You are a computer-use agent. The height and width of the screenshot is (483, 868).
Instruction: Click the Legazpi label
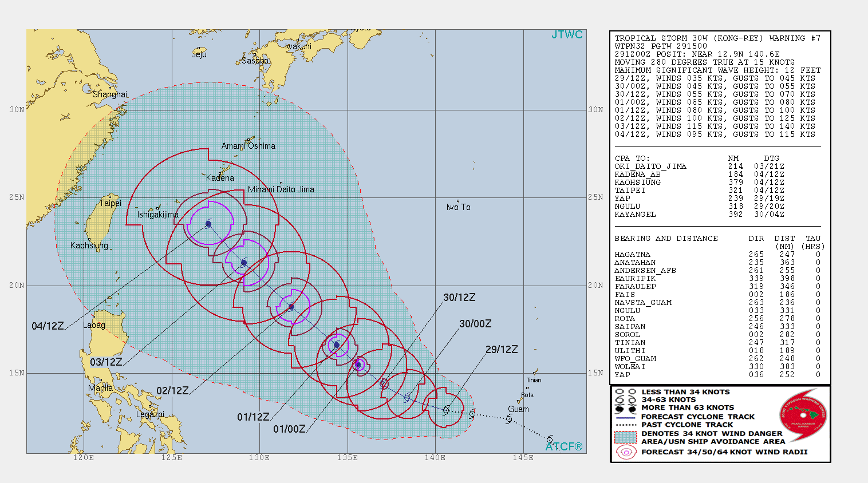point(150,414)
